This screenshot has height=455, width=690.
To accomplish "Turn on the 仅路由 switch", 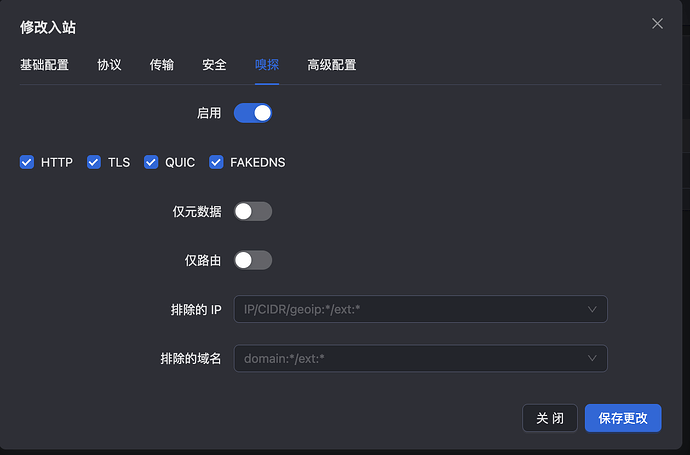I will click(253, 261).
